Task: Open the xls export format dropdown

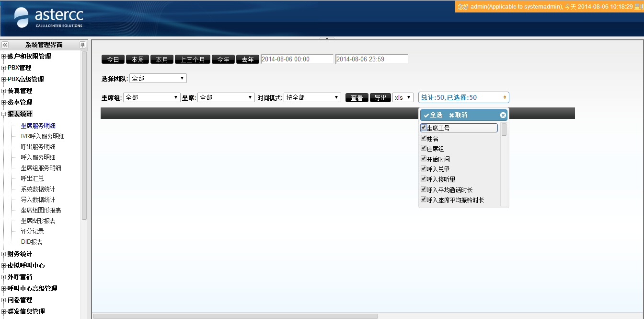Action: click(402, 97)
